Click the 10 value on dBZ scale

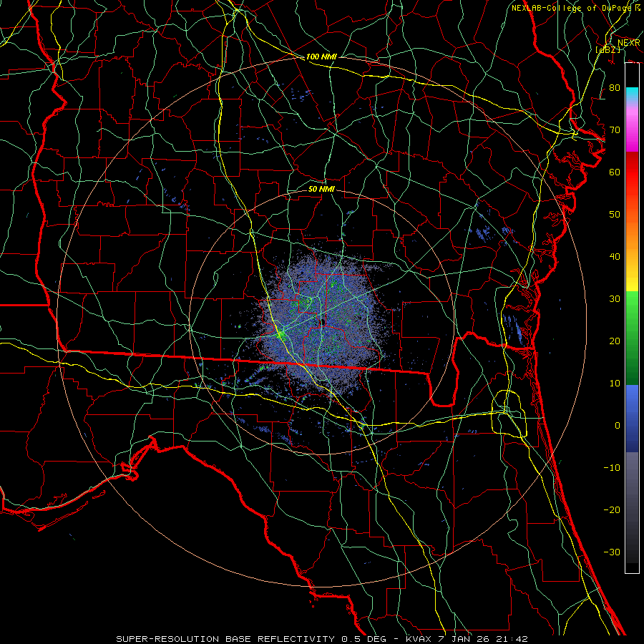tap(615, 384)
